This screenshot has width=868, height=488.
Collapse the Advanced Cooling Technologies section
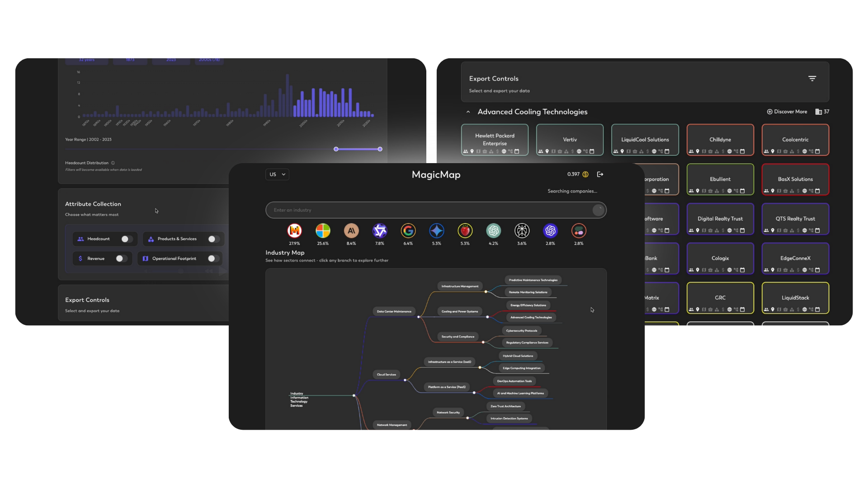(x=468, y=112)
